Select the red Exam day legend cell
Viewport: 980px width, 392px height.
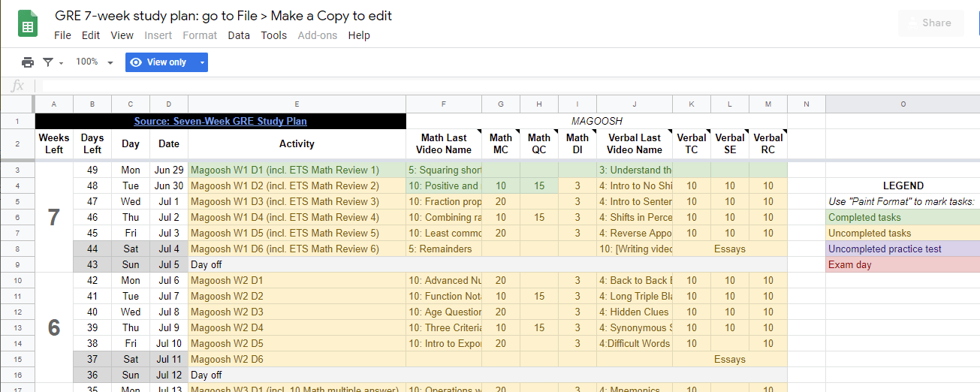(x=903, y=264)
